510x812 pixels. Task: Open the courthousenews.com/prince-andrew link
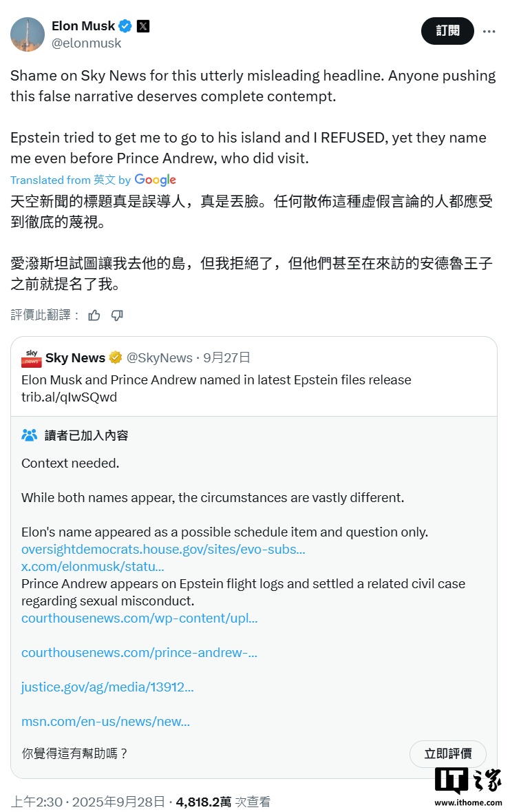pyautogui.click(x=139, y=652)
